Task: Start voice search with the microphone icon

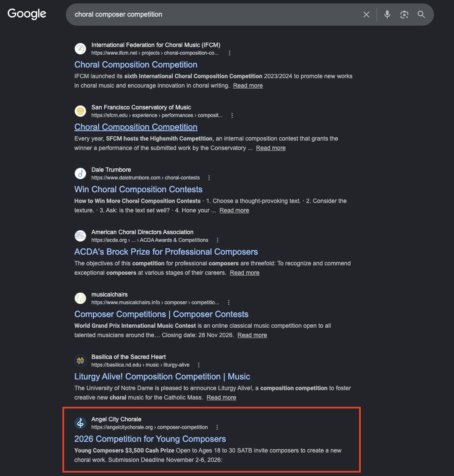Action: [387, 15]
